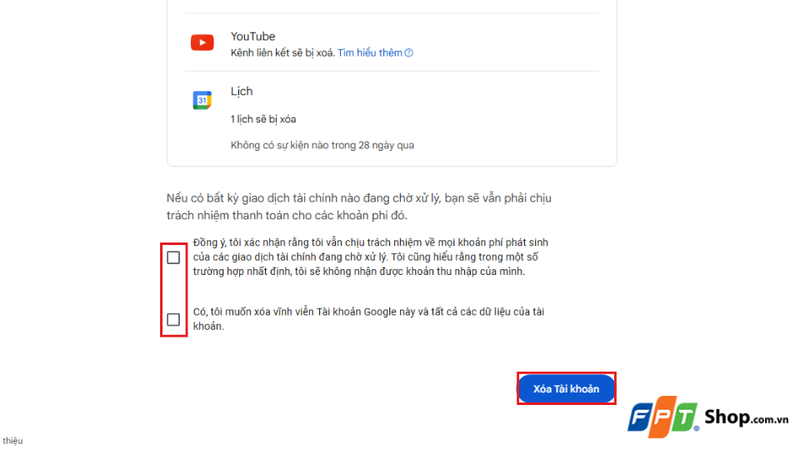The image size is (800, 450).
Task: Click Không có sự kiện nào trong 28 ngày qua
Action: coord(322,145)
